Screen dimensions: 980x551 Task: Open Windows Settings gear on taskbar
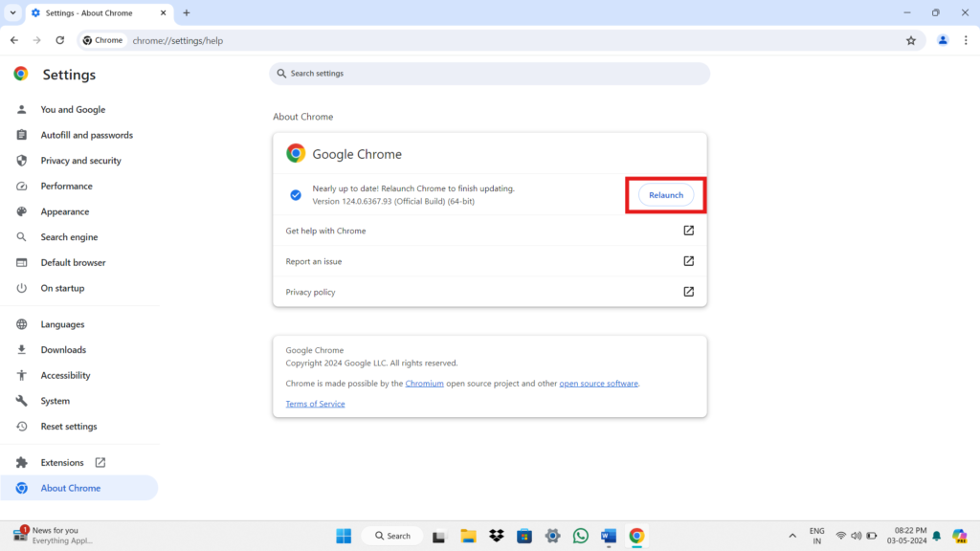coord(552,536)
